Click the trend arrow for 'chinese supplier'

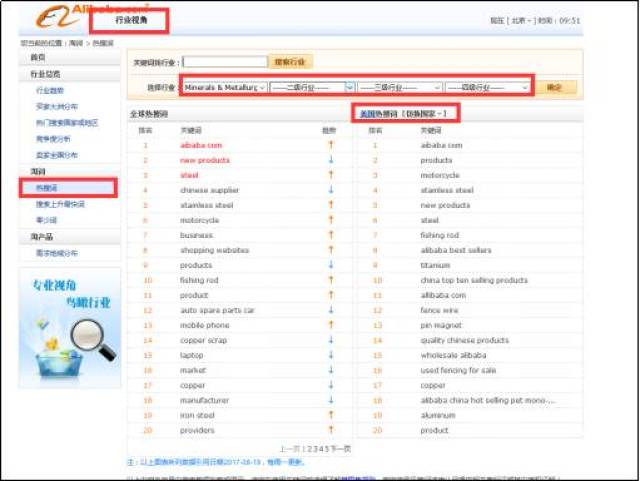click(331, 190)
